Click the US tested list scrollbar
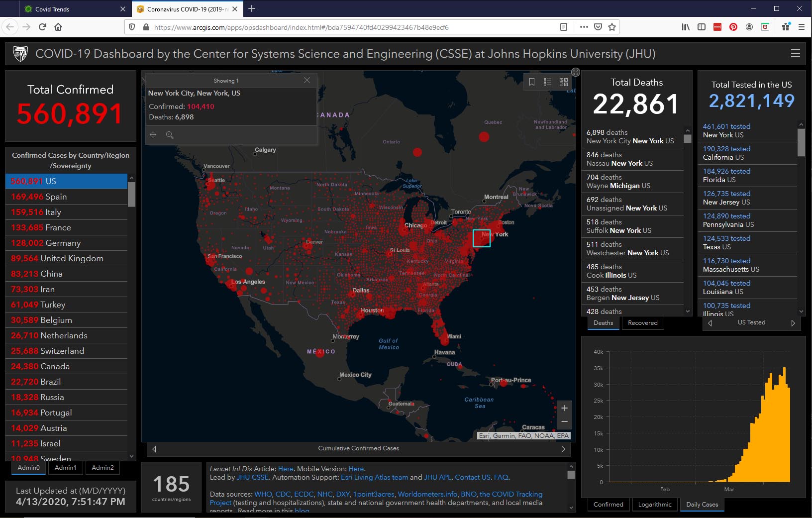Viewport: 812px width, 518px height. pyautogui.click(x=801, y=143)
